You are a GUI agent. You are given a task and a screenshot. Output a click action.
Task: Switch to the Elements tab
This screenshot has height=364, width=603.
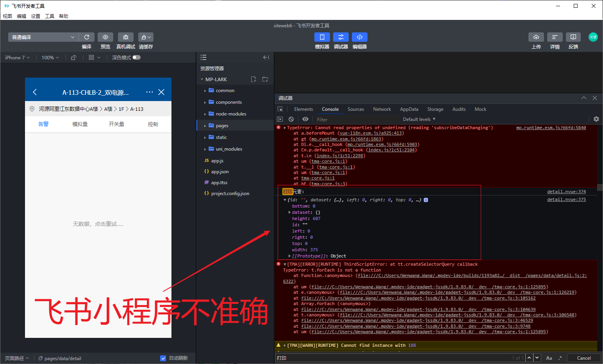(x=303, y=109)
